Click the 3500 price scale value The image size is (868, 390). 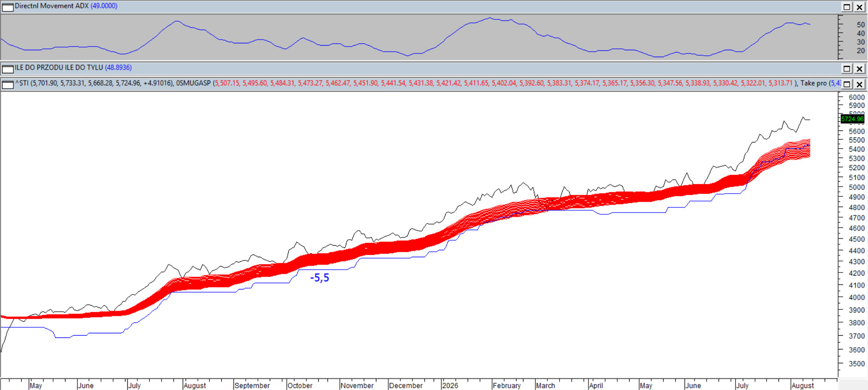tap(856, 364)
